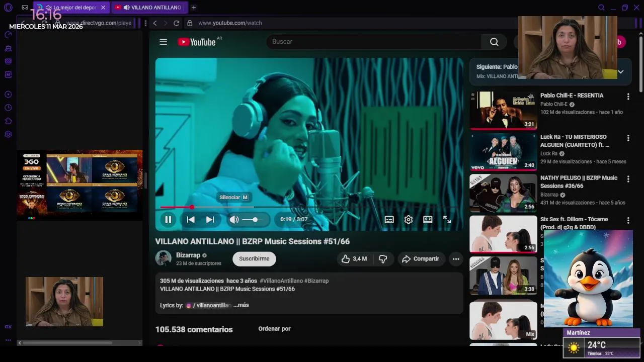
Task: Dislike the video with thumbs down
Action: tap(383, 259)
